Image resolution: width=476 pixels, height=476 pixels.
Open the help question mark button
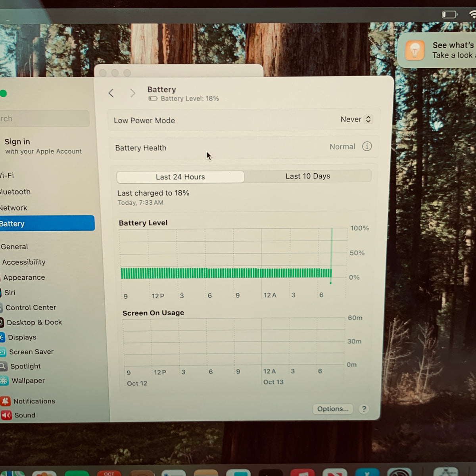[364, 409]
